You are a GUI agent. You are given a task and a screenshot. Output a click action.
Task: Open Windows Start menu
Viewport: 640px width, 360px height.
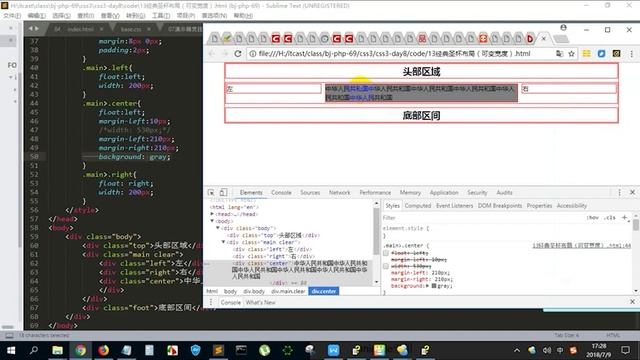(x=11, y=350)
